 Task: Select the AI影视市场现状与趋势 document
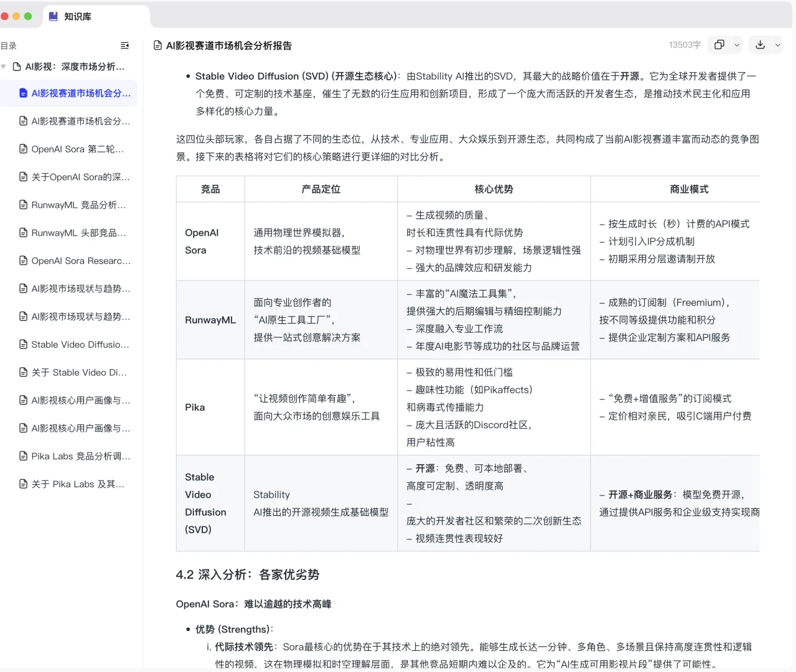point(76,288)
